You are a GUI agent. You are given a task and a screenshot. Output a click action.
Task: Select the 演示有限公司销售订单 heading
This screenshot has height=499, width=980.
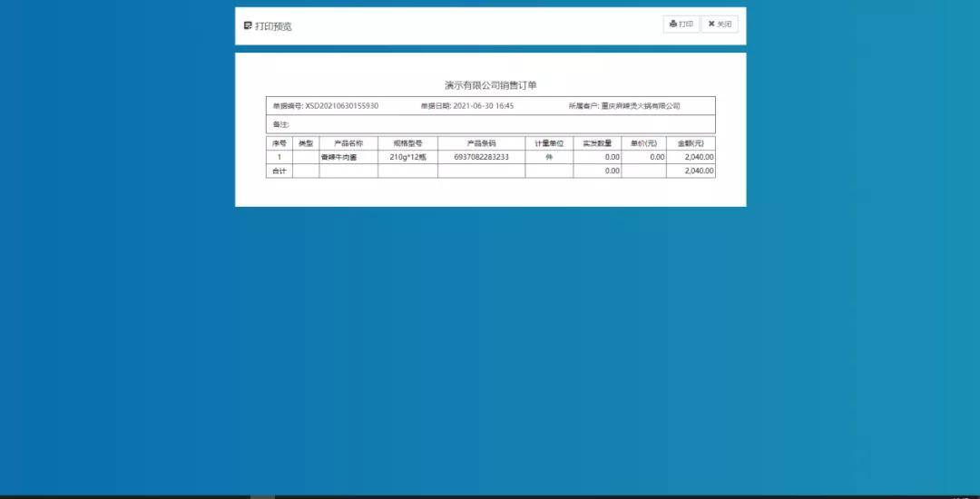tap(490, 85)
